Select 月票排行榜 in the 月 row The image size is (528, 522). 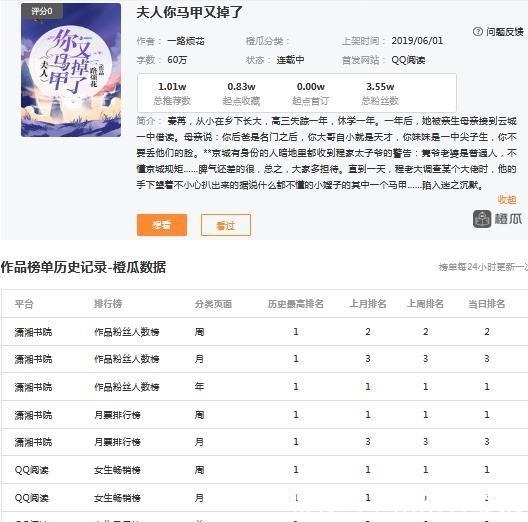pyautogui.click(x=117, y=442)
